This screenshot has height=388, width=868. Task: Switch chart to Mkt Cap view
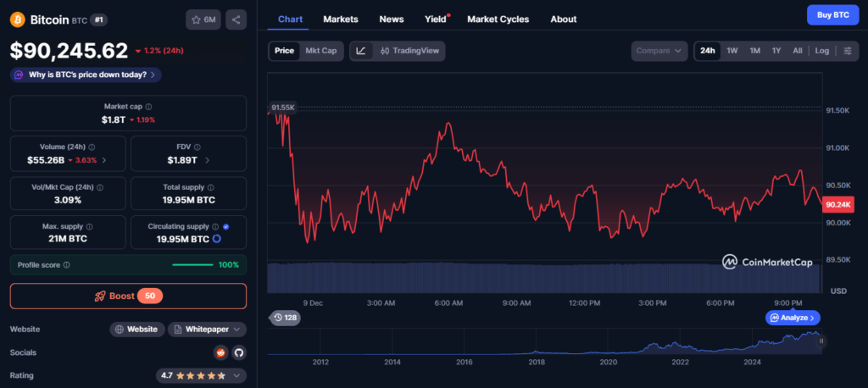tap(320, 51)
